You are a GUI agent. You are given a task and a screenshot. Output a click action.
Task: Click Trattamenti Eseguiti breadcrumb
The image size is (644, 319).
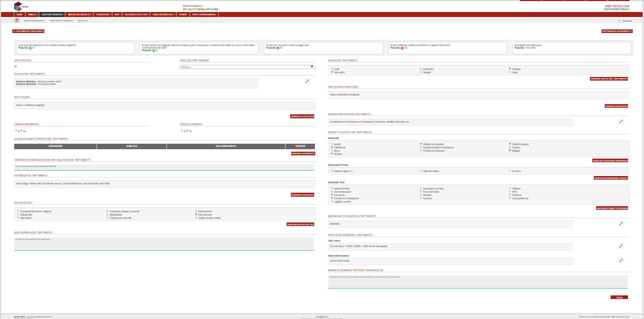coord(61,21)
